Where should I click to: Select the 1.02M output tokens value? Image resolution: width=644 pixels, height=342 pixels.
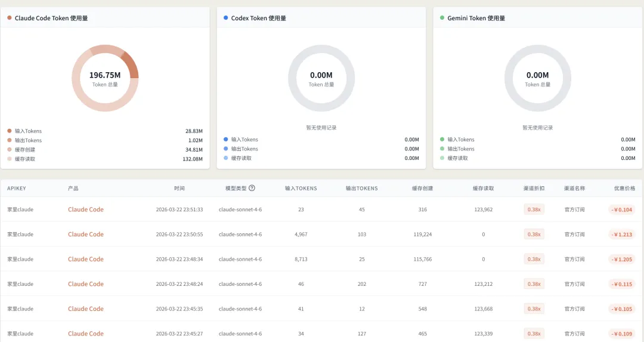(196, 140)
